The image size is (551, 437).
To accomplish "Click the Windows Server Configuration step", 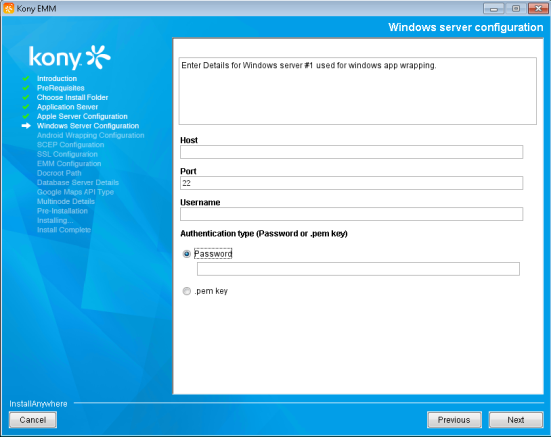I will click(x=88, y=126).
